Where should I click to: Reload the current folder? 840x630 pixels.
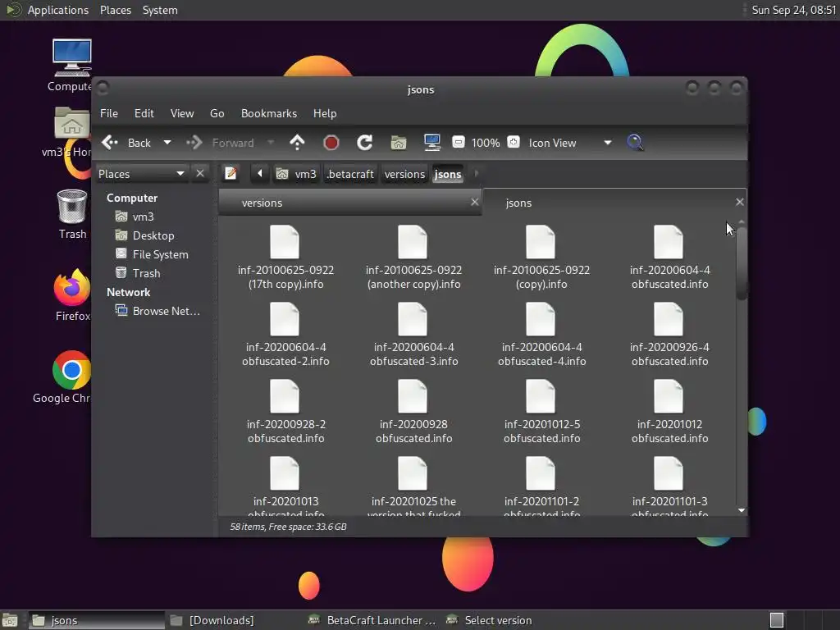364,143
